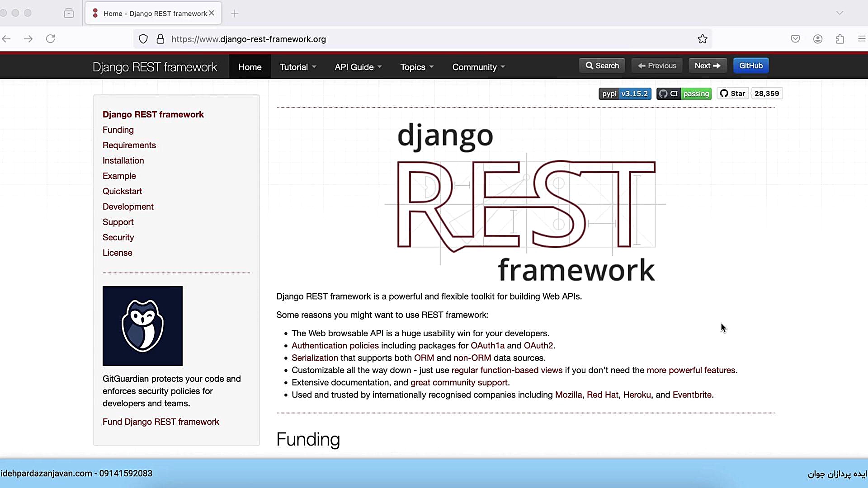Open the OAuth1a link
868x488 pixels.
tap(487, 345)
